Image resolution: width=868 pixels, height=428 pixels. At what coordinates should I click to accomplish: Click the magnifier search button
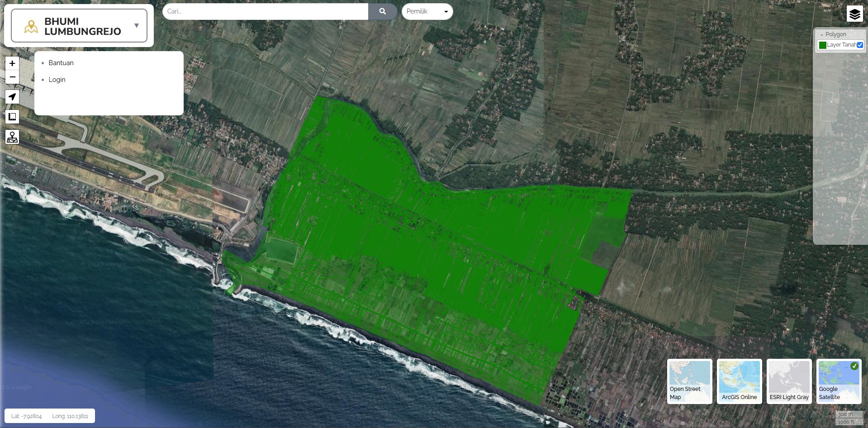382,11
